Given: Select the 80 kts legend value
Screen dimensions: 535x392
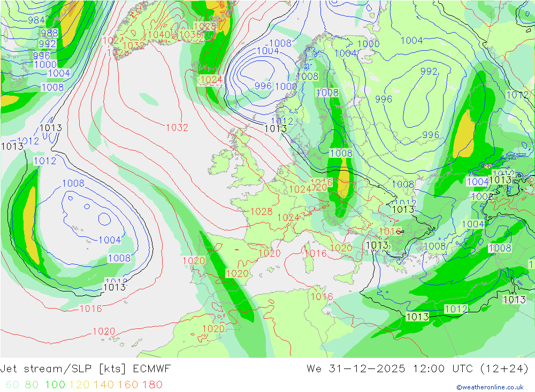Looking at the screenshot, I should (x=32, y=385).
